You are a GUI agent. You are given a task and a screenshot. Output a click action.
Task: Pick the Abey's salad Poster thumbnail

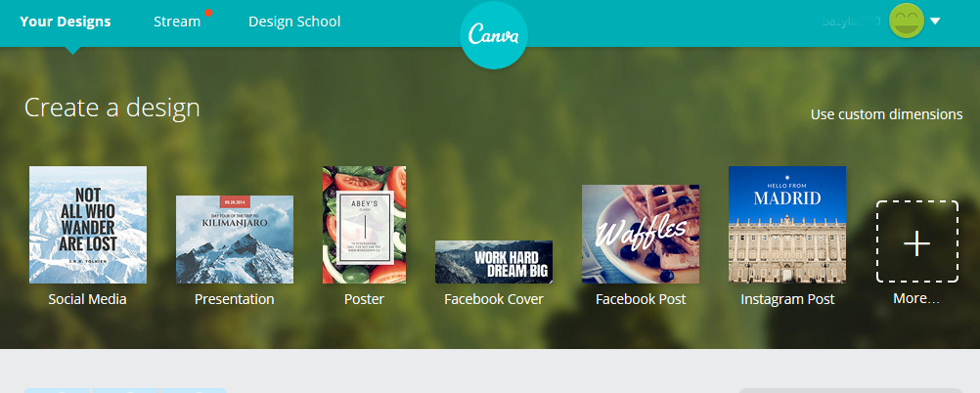pyautogui.click(x=365, y=225)
